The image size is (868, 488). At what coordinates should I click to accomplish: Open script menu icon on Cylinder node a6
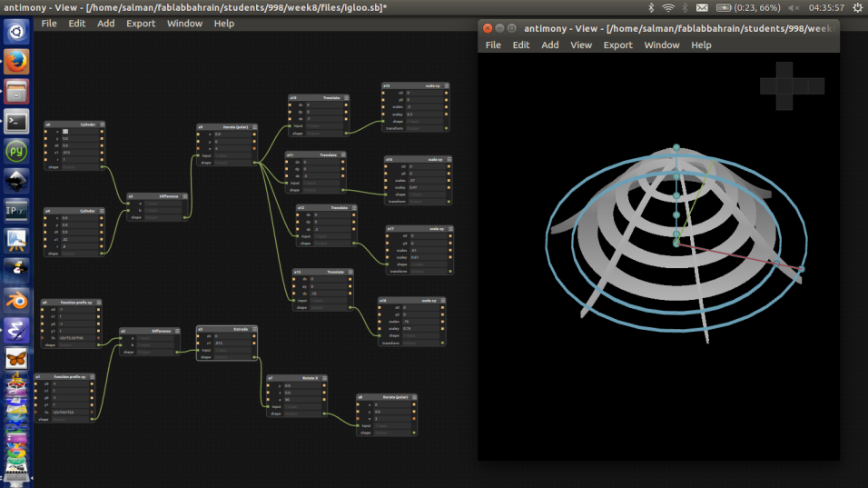pyautogui.click(x=102, y=124)
